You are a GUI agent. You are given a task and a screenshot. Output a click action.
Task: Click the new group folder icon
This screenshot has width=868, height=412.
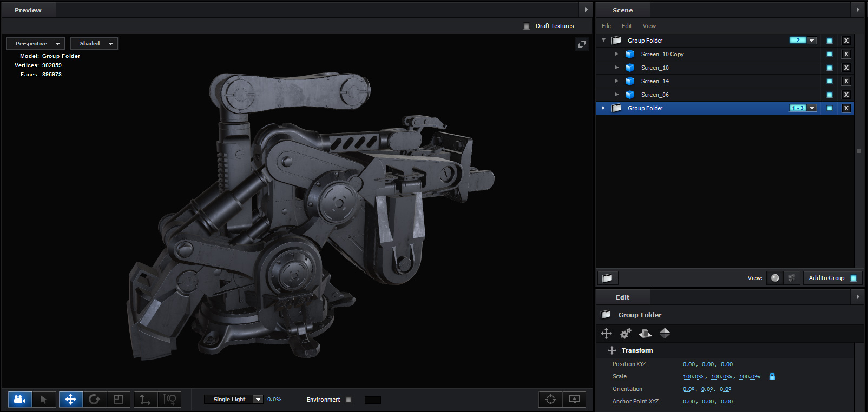pyautogui.click(x=608, y=278)
